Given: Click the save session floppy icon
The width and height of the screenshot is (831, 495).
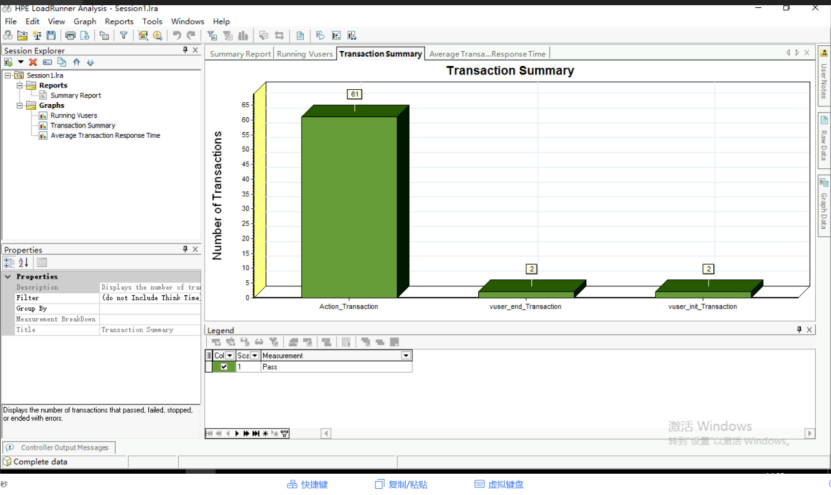Looking at the screenshot, I should (x=51, y=36).
